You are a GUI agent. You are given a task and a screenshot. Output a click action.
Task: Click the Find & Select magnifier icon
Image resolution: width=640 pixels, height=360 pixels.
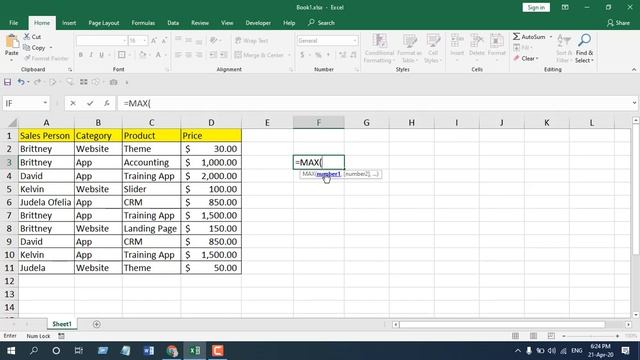[584, 40]
